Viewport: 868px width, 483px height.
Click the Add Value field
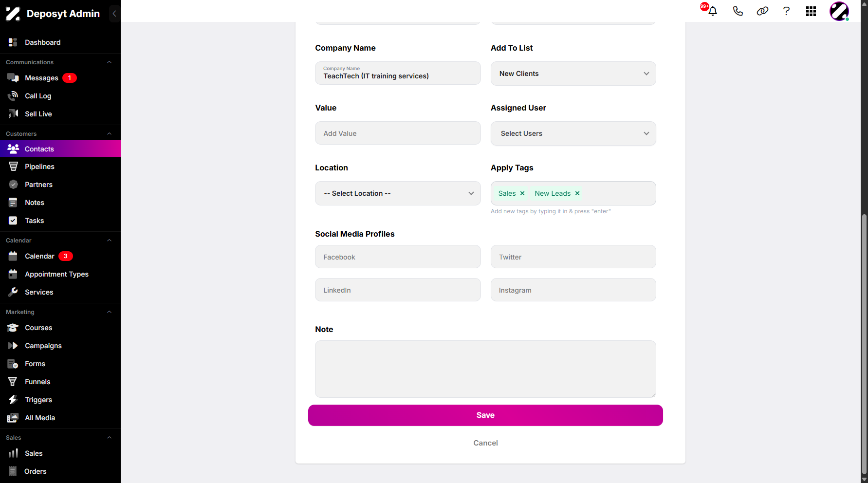point(398,133)
